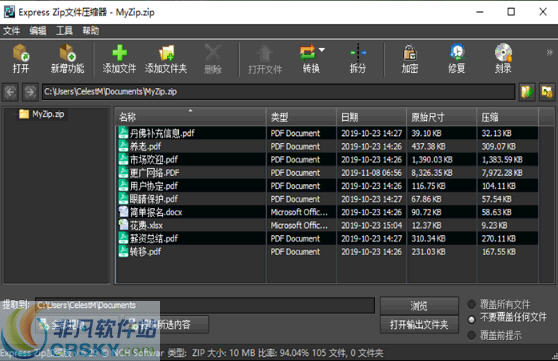Screen dimensions: 558x361
Task: Click the green plus 添加文件 icon
Action: (120, 58)
